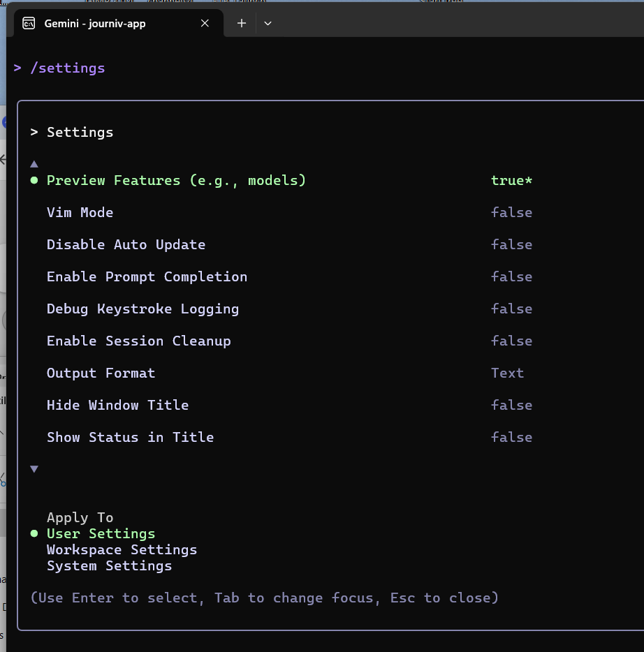Toggle the Vim Mode setting
This screenshot has height=652, width=644.
[x=80, y=213]
